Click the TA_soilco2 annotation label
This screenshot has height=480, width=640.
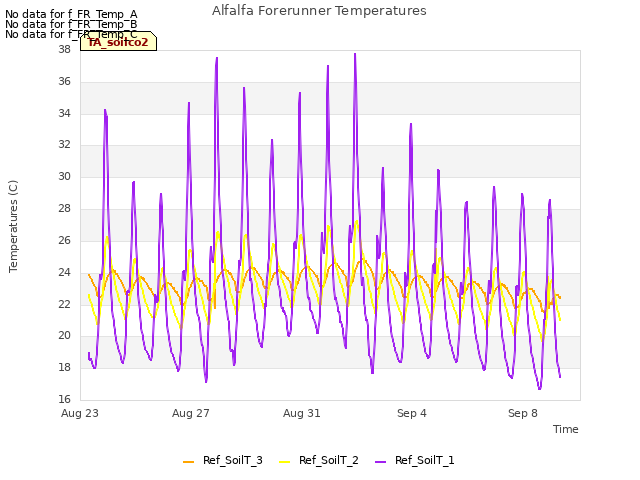[118, 42]
